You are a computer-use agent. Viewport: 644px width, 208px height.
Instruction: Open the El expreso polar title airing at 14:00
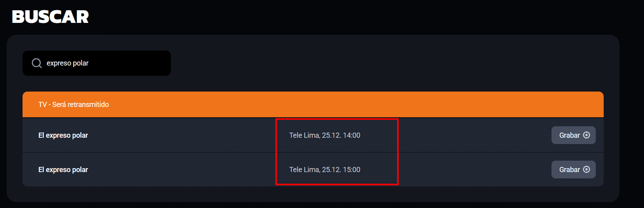click(x=63, y=135)
